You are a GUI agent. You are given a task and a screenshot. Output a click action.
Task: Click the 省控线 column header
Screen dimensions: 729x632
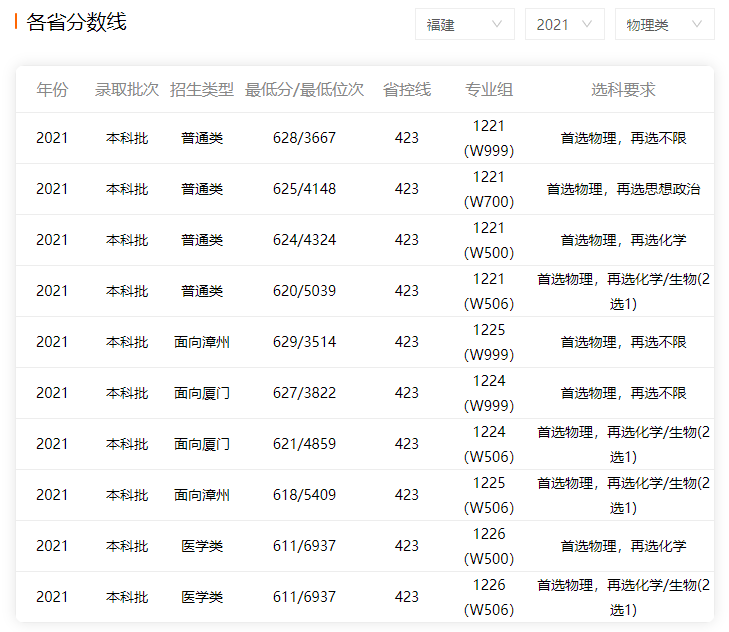(407, 89)
